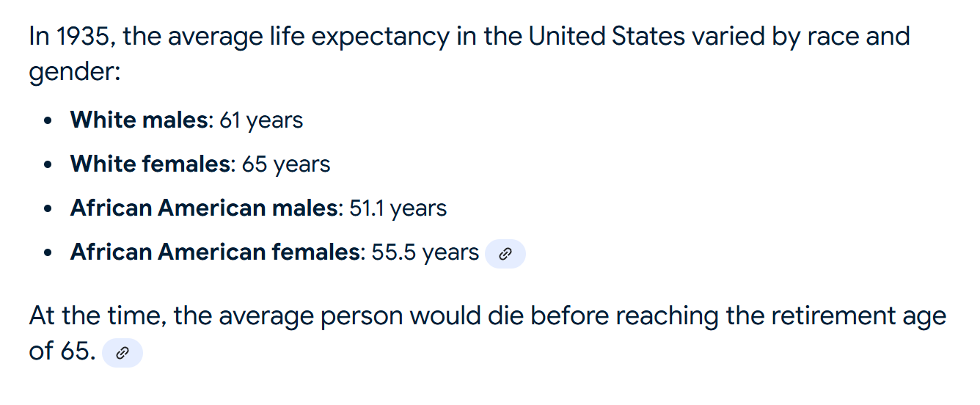Click the bold "White females" label
The height and width of the screenshot is (405, 980).
tap(150, 164)
